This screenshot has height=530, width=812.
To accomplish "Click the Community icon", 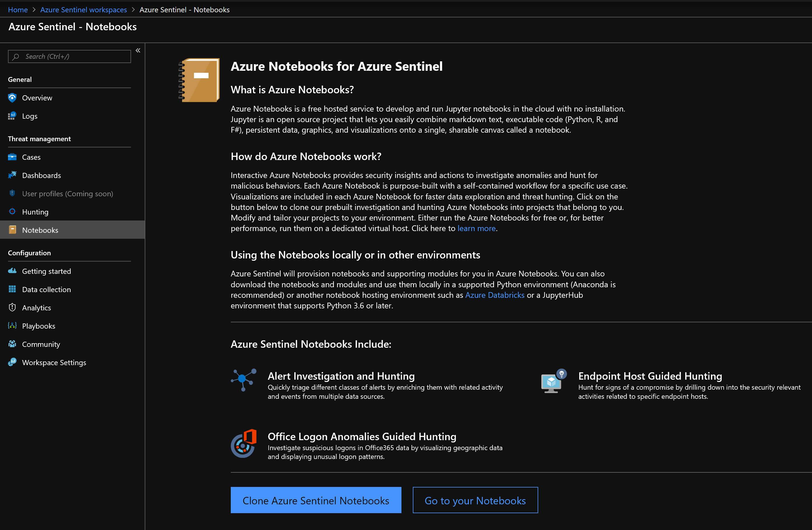I will coord(12,344).
